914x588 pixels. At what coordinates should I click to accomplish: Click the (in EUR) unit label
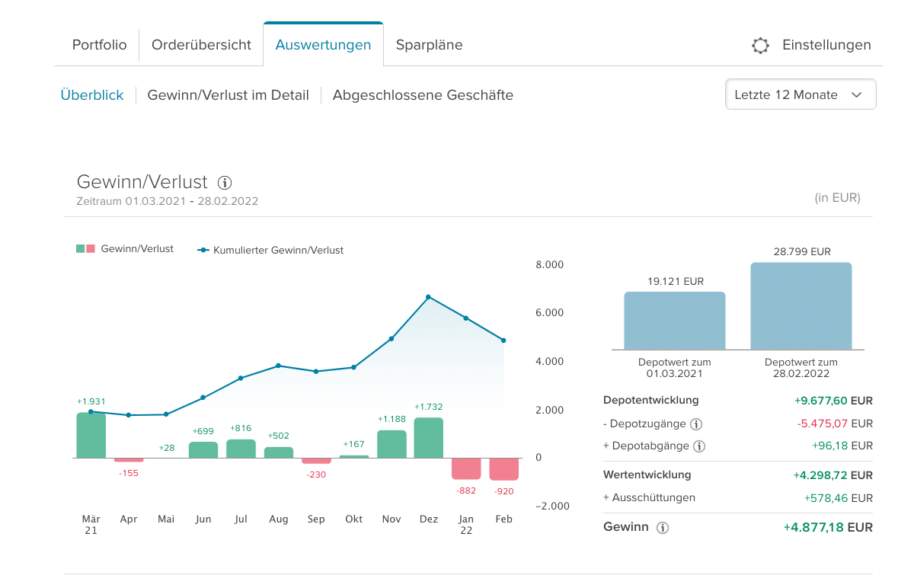pyautogui.click(x=838, y=198)
